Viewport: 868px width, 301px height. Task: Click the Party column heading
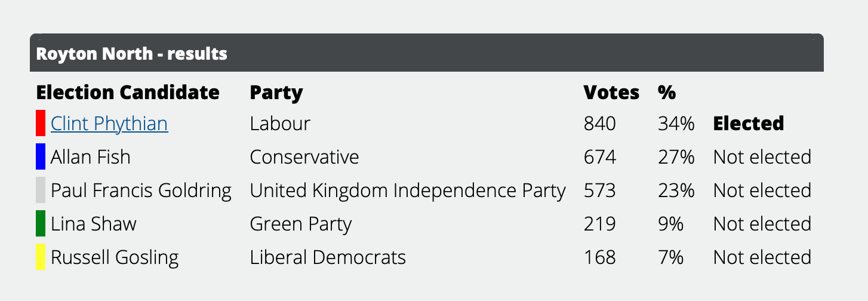click(x=276, y=93)
